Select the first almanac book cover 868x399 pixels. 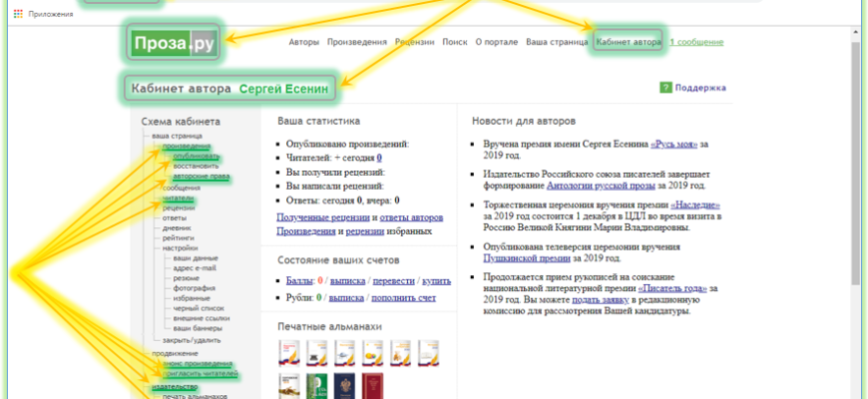(289, 353)
